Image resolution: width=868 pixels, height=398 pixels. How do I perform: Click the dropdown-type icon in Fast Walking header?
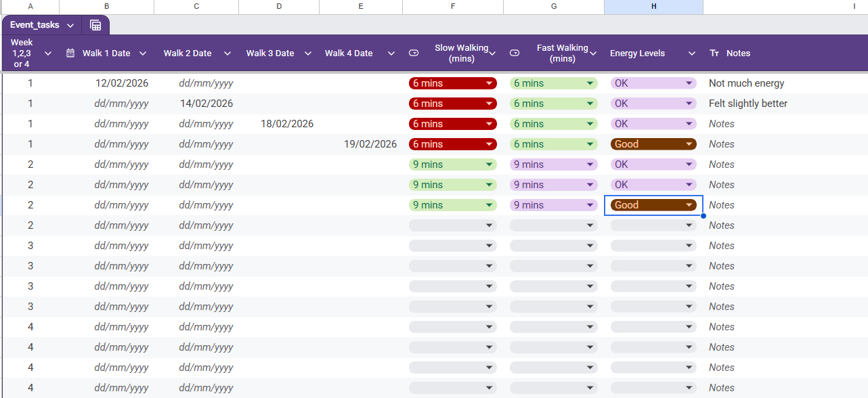(515, 53)
